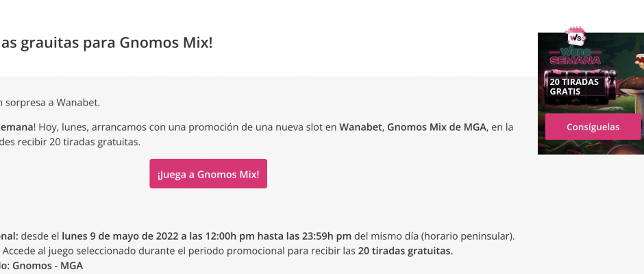644x274 pixels.
Task: Click the sorpresa a Wanabet intro line
Action: [50, 103]
